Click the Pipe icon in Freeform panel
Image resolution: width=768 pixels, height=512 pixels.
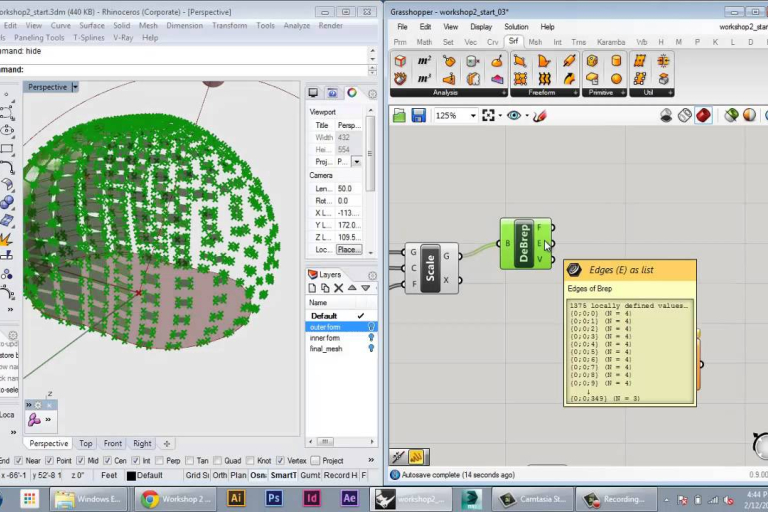(x=569, y=61)
